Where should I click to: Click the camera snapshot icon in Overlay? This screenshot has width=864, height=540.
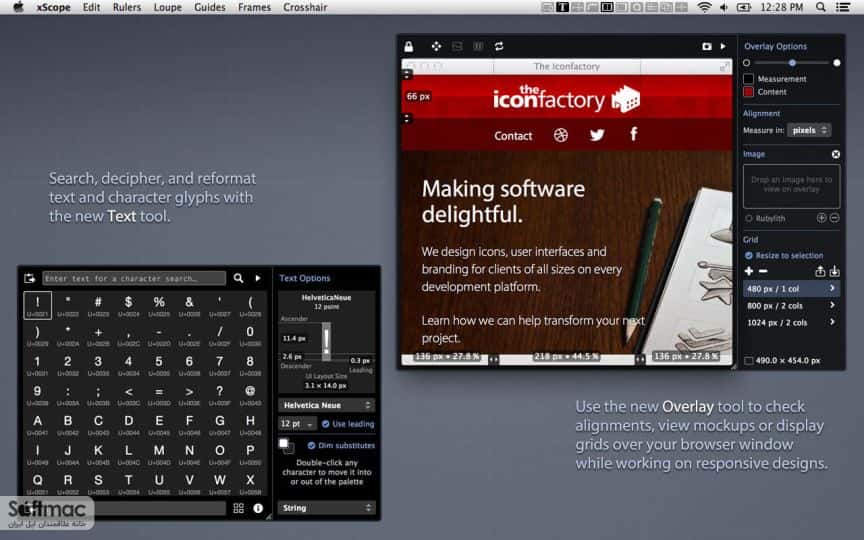tap(706, 46)
